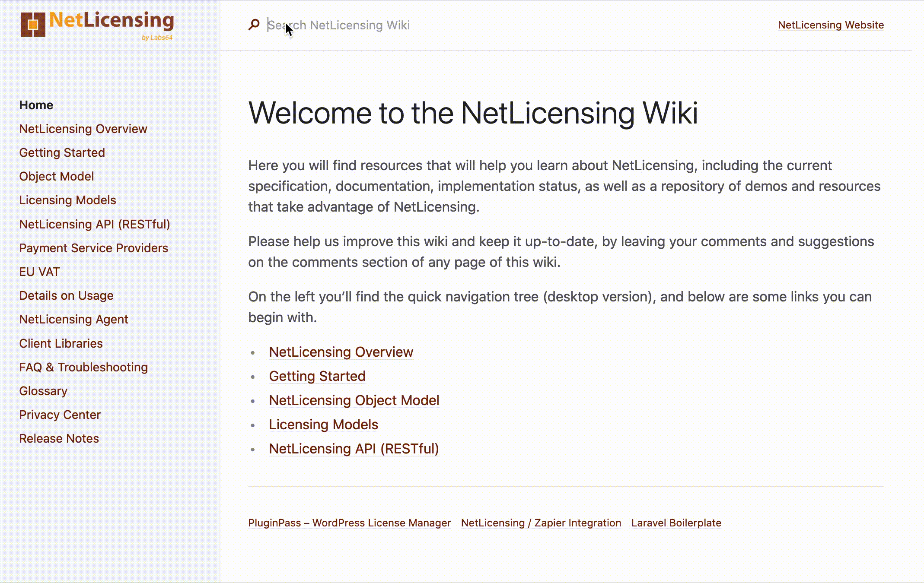This screenshot has width=924, height=583.
Task: Click NetLicensing Overview link in the bullet list
Action: tap(341, 352)
